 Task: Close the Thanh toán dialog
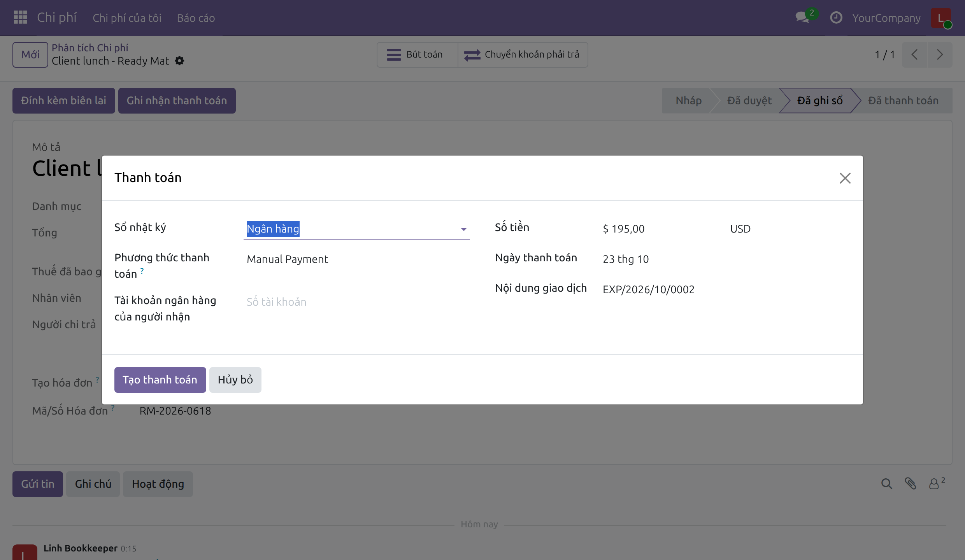tap(845, 178)
